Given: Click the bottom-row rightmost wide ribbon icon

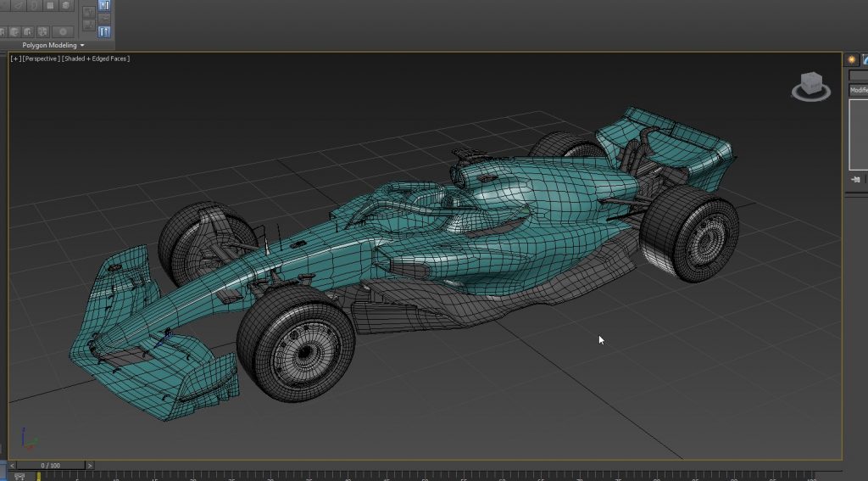Looking at the screenshot, I should click(x=63, y=31).
